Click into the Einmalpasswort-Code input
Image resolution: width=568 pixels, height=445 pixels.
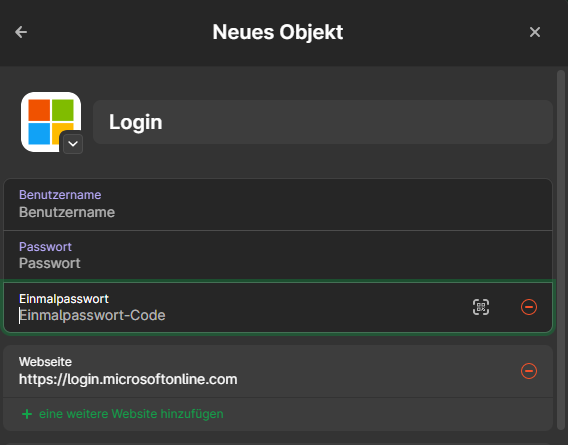click(x=239, y=315)
